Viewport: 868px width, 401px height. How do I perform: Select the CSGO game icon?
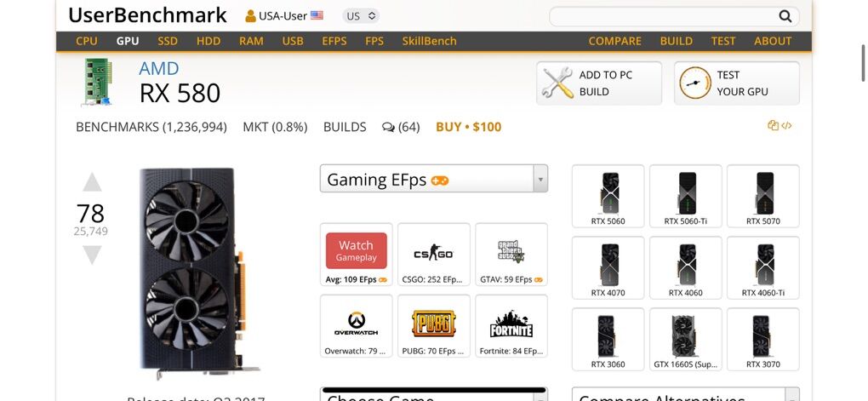pos(433,255)
